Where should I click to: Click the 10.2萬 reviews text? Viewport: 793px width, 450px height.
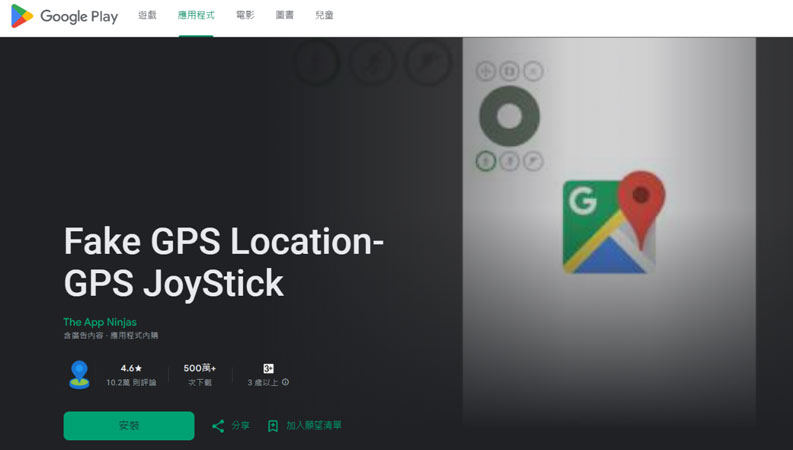[131, 383]
